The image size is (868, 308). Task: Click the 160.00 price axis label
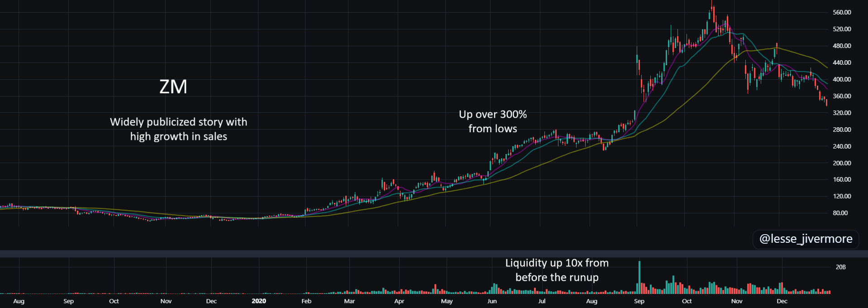tap(842, 179)
